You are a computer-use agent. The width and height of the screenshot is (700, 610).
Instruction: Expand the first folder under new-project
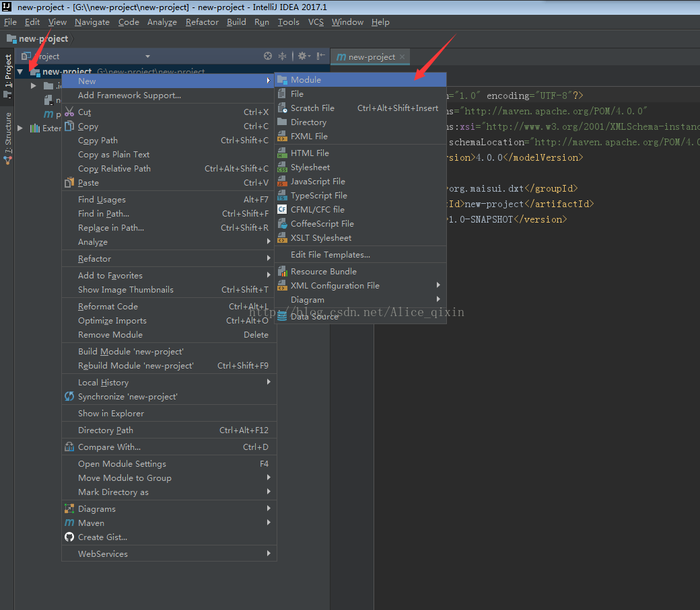pos(34,85)
